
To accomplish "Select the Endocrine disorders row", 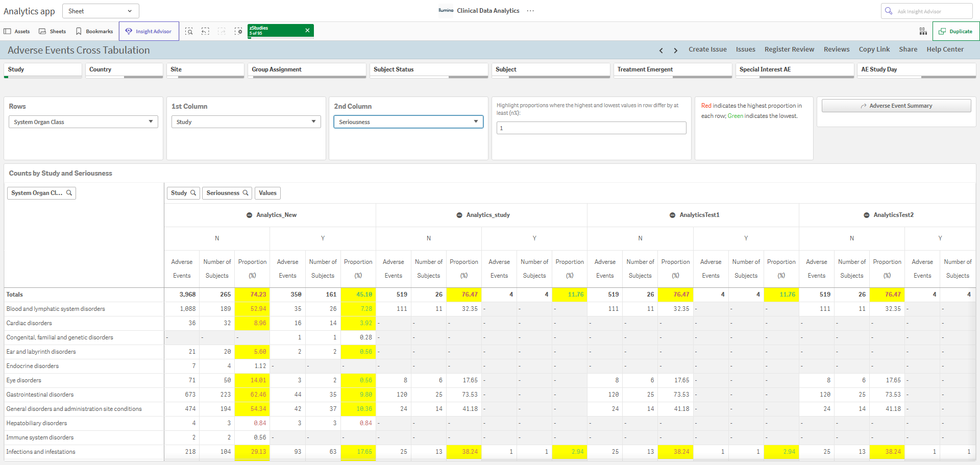I will (33, 366).
